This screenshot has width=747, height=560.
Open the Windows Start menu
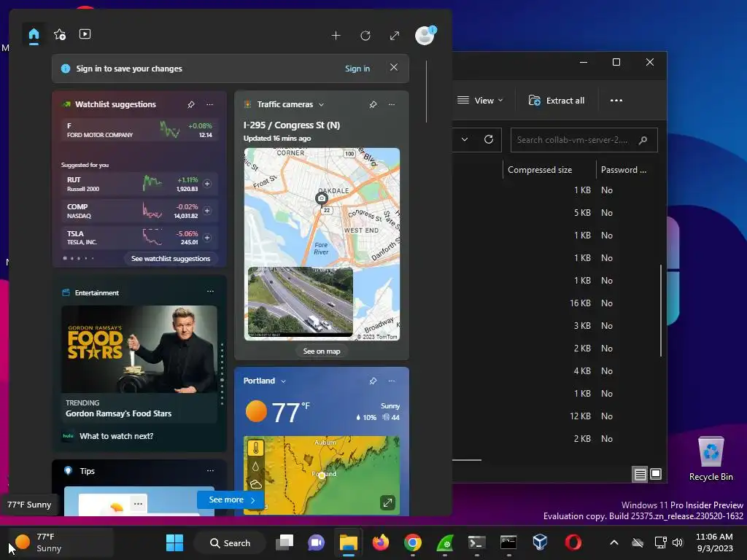pyautogui.click(x=174, y=542)
